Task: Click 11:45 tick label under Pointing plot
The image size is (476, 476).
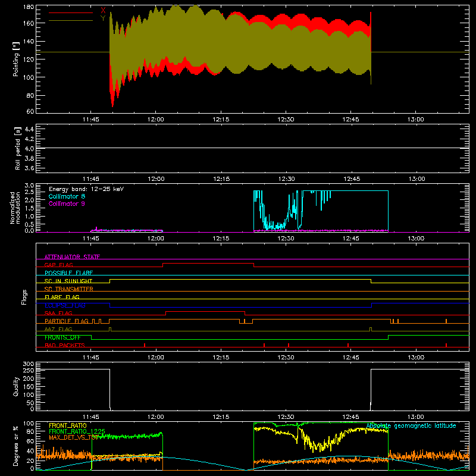Action: point(91,120)
